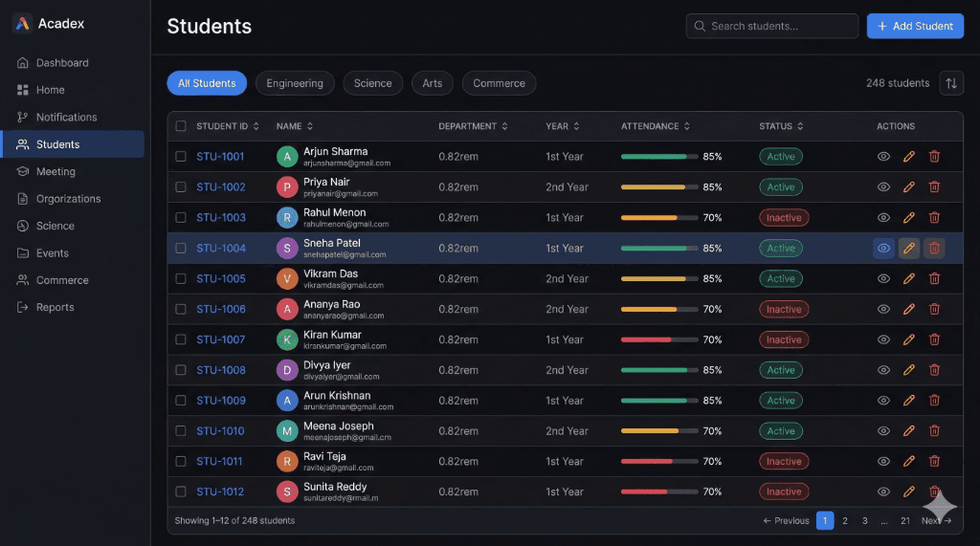The height and width of the screenshot is (546, 980).
Task: Click the Add Student button
Action: [x=915, y=26]
